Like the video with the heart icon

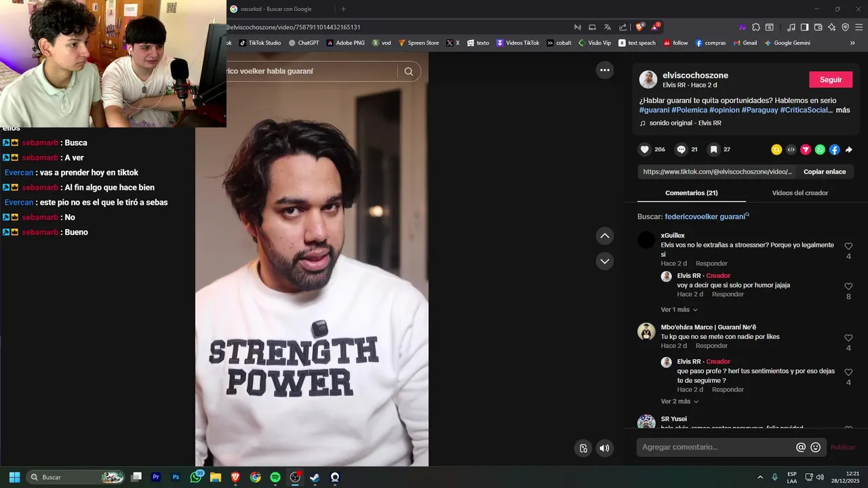coord(645,150)
